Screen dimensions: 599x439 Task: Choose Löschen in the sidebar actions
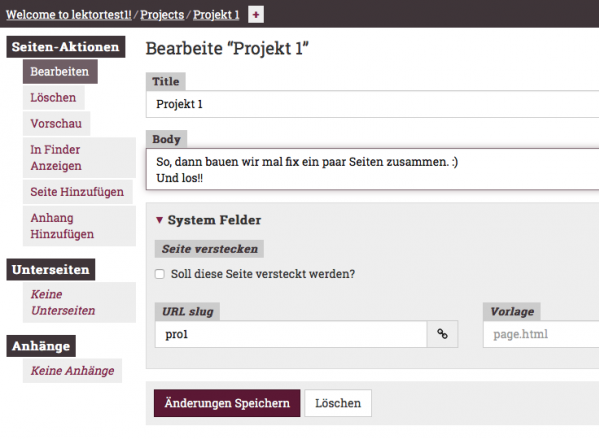tap(53, 97)
